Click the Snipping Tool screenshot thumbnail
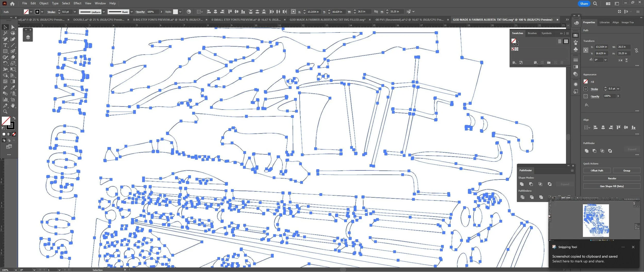Viewport: 644px width, 272px height. tap(596, 220)
